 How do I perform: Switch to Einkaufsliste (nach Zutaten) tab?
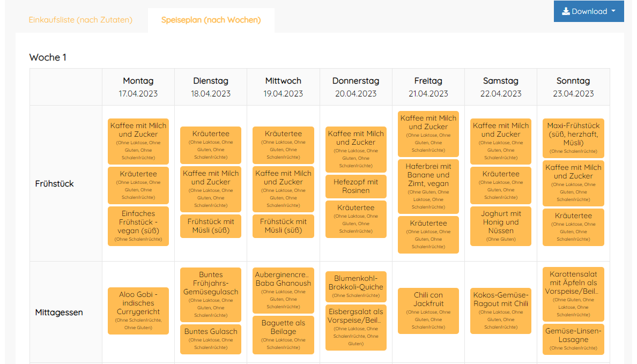(x=80, y=20)
